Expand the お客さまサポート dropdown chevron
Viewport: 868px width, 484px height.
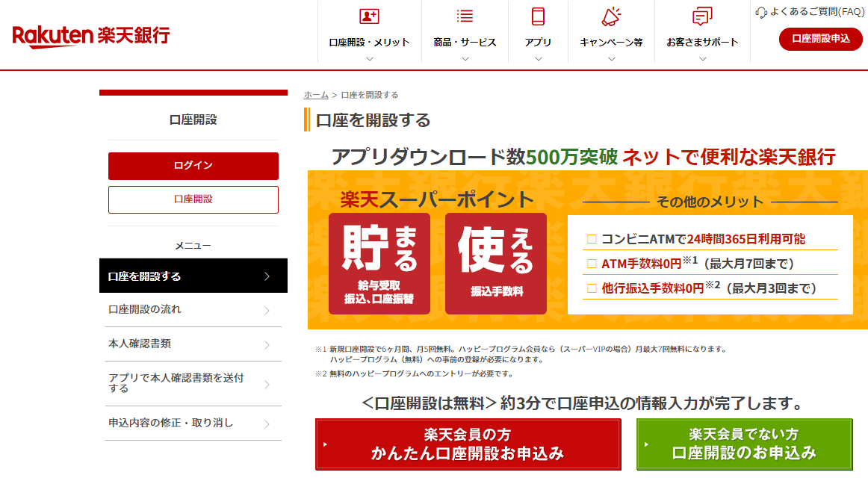click(x=702, y=59)
